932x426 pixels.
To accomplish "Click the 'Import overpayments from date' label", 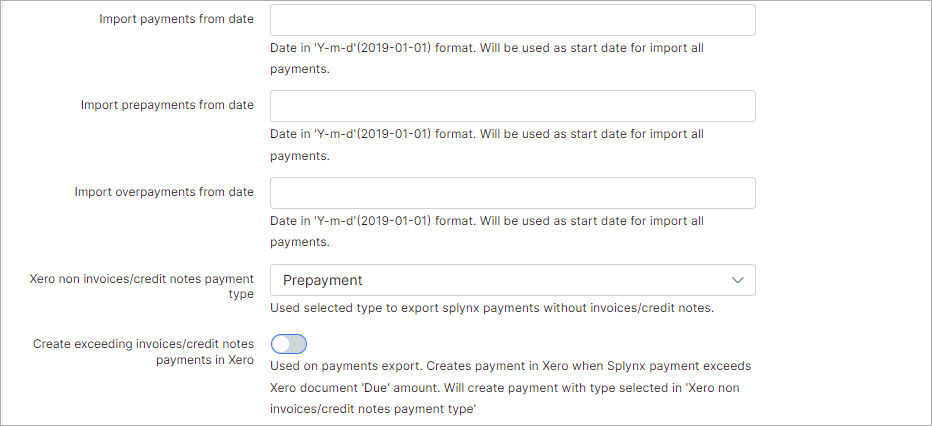I will (x=164, y=191).
